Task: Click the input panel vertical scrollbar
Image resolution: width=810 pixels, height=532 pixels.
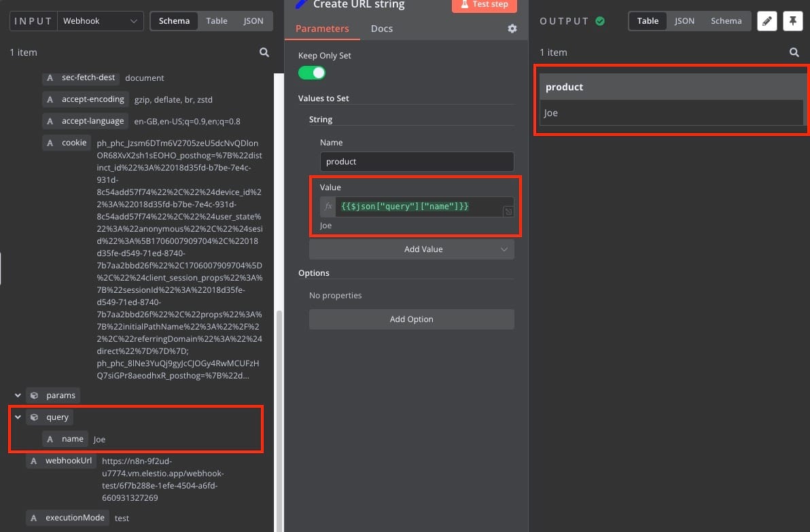Action: pyautogui.click(x=279, y=408)
